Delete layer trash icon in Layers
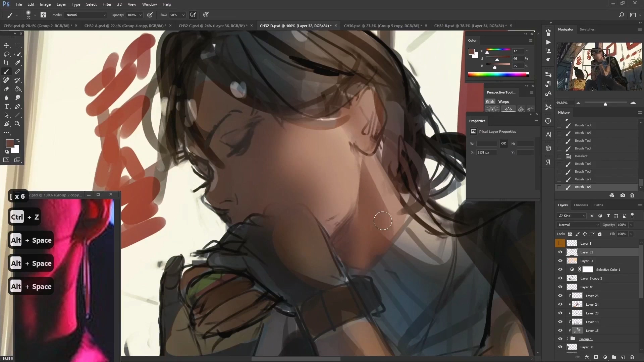 (632, 357)
